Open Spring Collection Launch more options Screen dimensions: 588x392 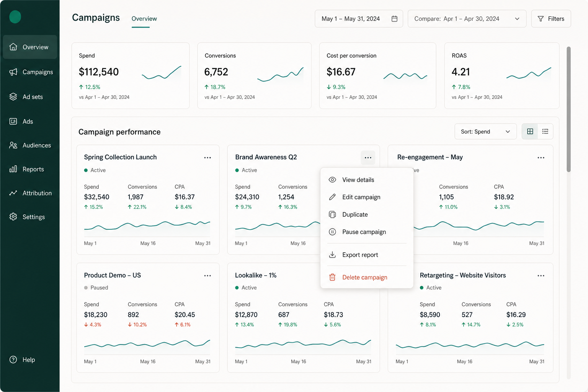tap(207, 158)
